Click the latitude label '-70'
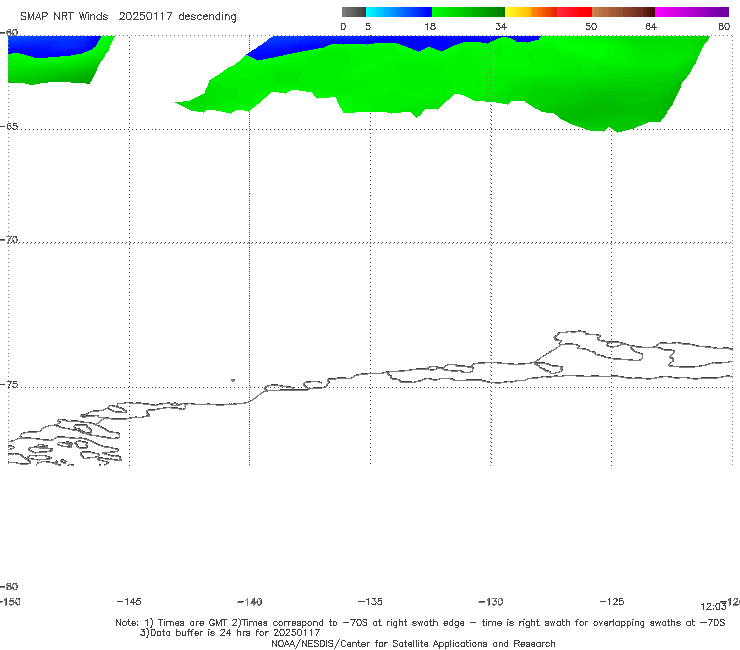Image resolution: width=740 pixels, height=650 pixels. tap(9, 240)
